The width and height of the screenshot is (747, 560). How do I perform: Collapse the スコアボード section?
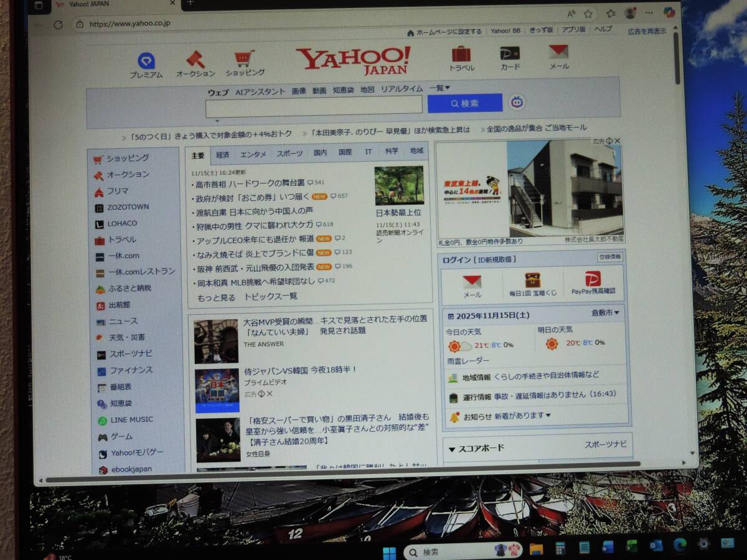pyautogui.click(x=452, y=449)
